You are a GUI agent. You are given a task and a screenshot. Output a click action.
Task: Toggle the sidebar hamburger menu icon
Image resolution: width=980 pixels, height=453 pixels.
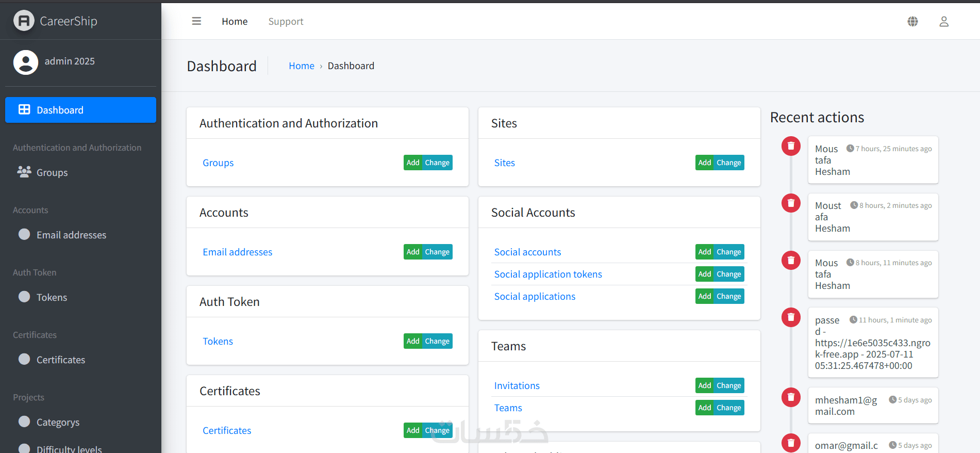(x=196, y=21)
